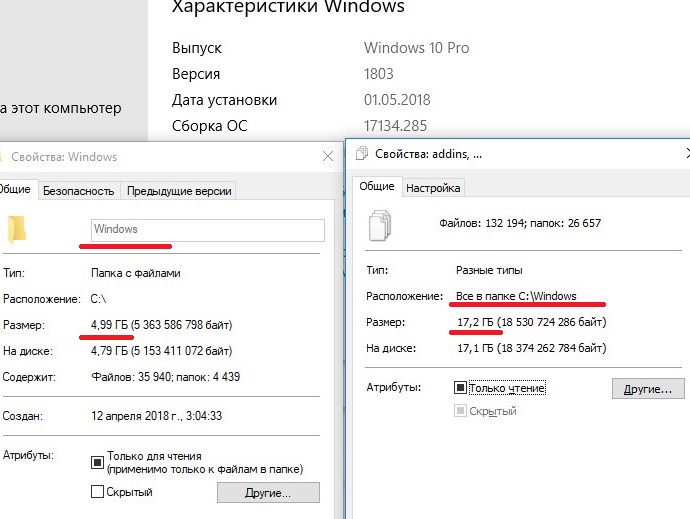690x519 pixels.
Task: Click the "Характеристики Windows" heading
Action: [x=288, y=8]
